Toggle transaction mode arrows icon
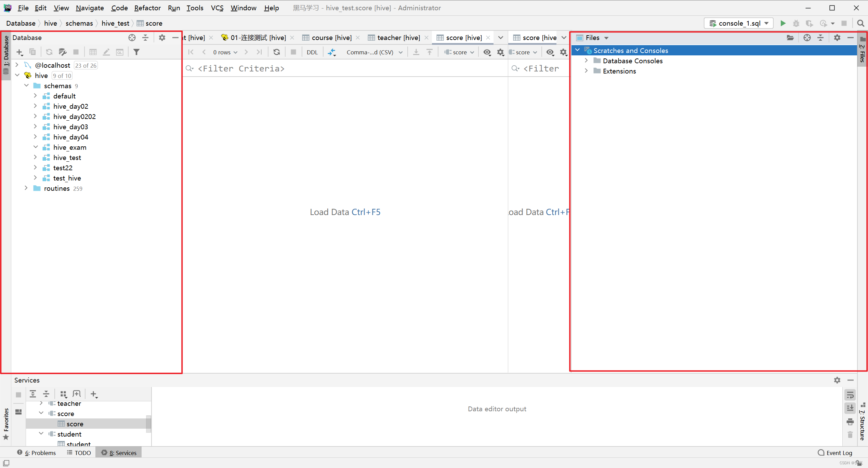Viewport: 868px width, 468px height. (331, 52)
